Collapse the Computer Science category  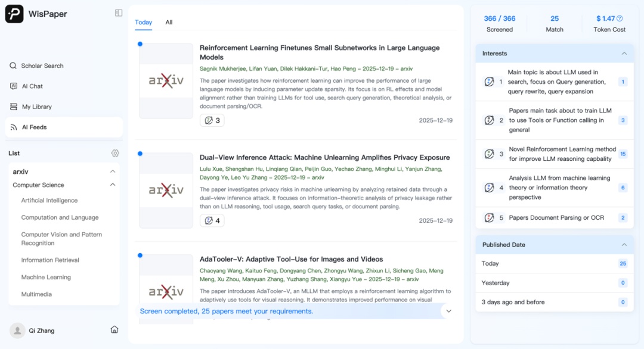coord(113,185)
